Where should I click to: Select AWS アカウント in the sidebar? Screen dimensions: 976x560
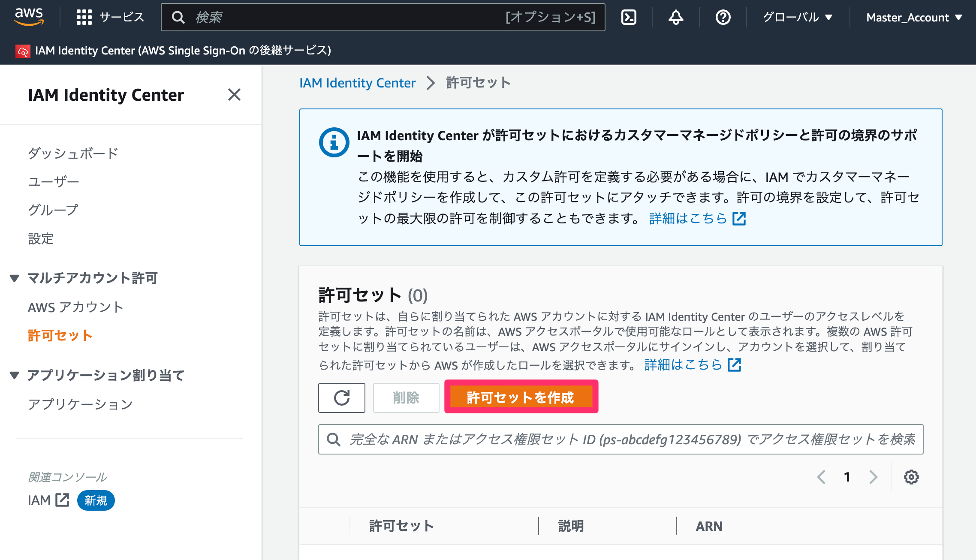[x=75, y=307]
